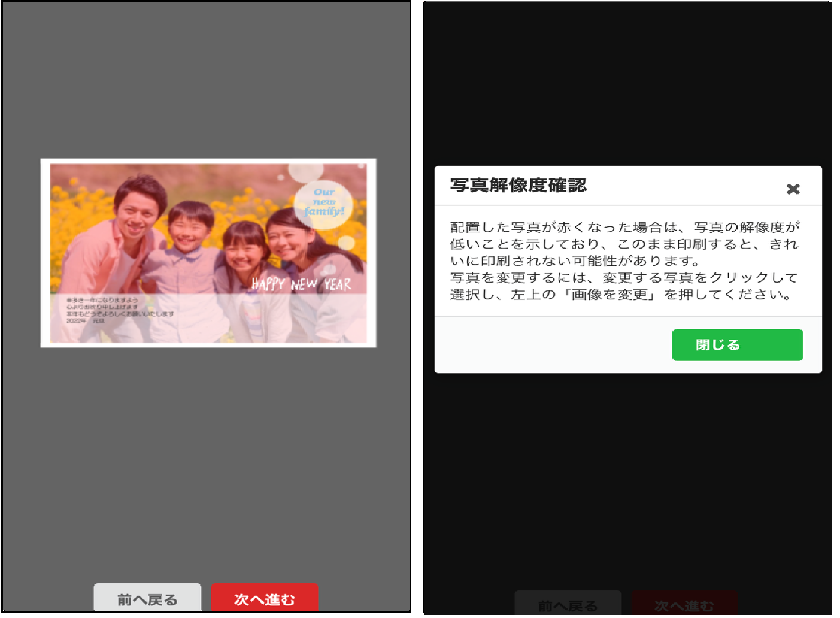The height and width of the screenshot is (618, 840).
Task: Click the dark overlay above the dialog
Action: click(x=627, y=84)
